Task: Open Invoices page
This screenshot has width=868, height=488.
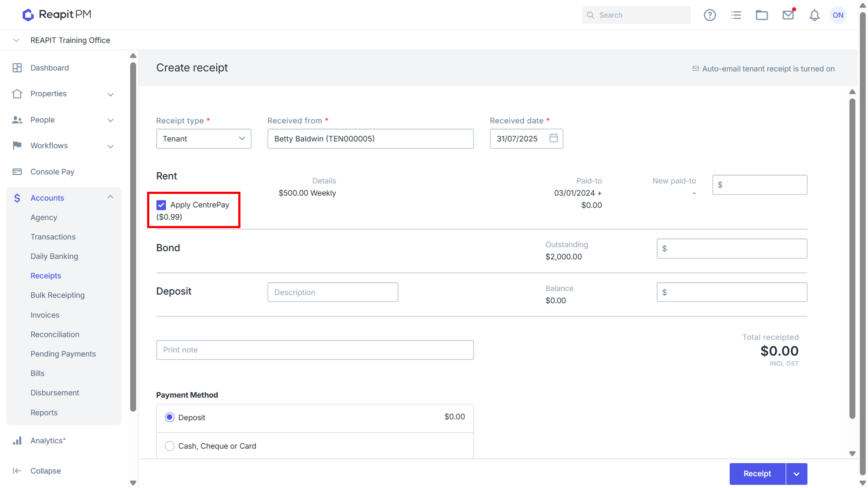Action: pyautogui.click(x=45, y=315)
